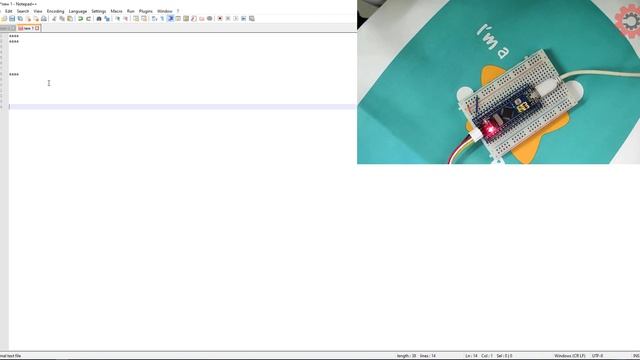This screenshot has width=640, height=360.
Task: Undo with the green arrow icon
Action: 80,18
